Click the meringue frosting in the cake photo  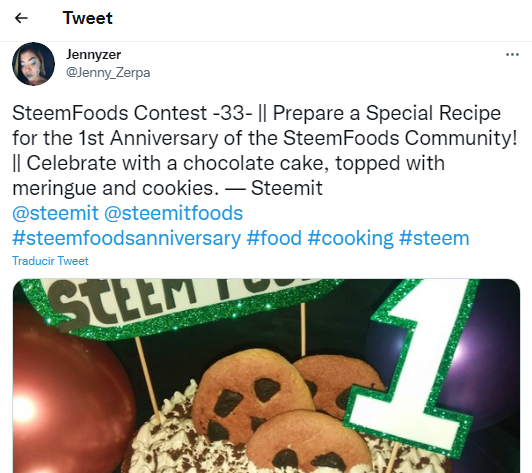click(x=170, y=438)
